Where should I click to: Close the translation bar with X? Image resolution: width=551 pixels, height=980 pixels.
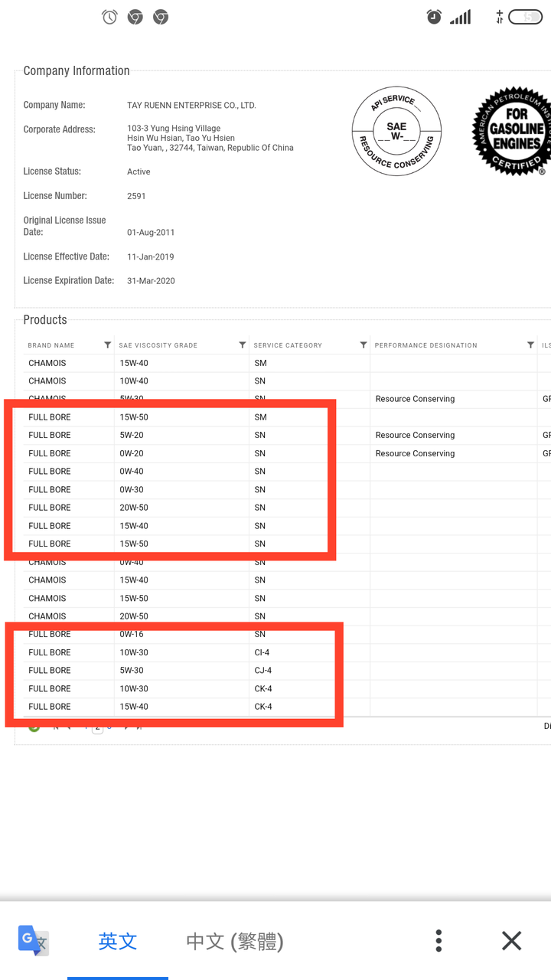(511, 941)
